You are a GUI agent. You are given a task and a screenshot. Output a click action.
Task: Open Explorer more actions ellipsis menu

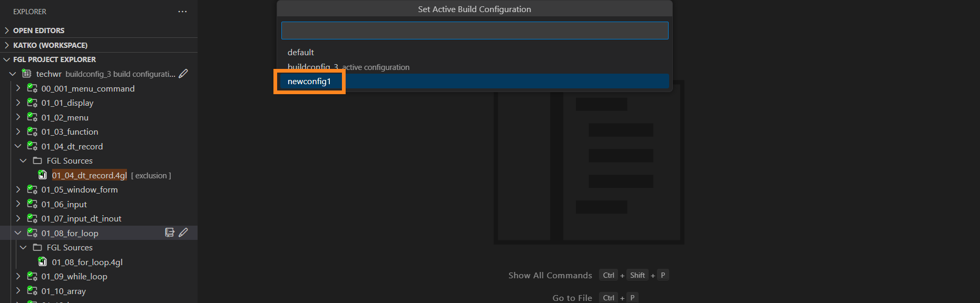pos(182,12)
